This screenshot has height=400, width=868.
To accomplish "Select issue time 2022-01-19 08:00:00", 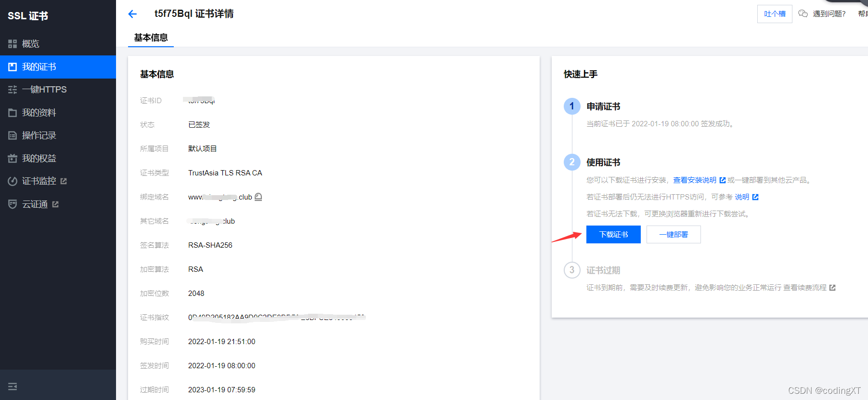I will (222, 366).
